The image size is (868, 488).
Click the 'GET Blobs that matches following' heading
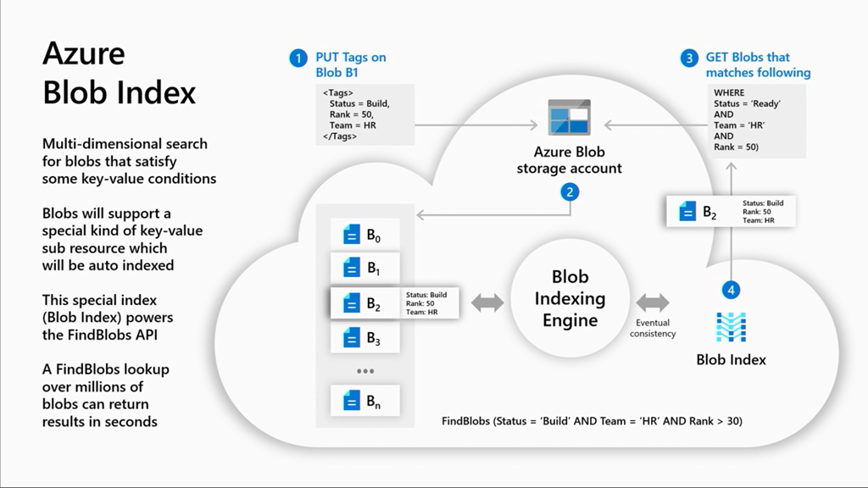click(x=758, y=64)
